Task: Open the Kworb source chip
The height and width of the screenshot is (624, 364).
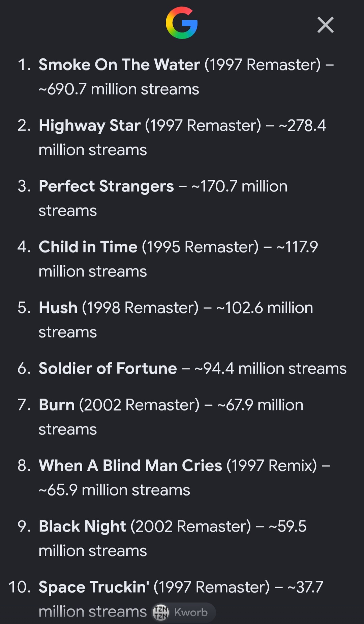Action: pyautogui.click(x=184, y=612)
